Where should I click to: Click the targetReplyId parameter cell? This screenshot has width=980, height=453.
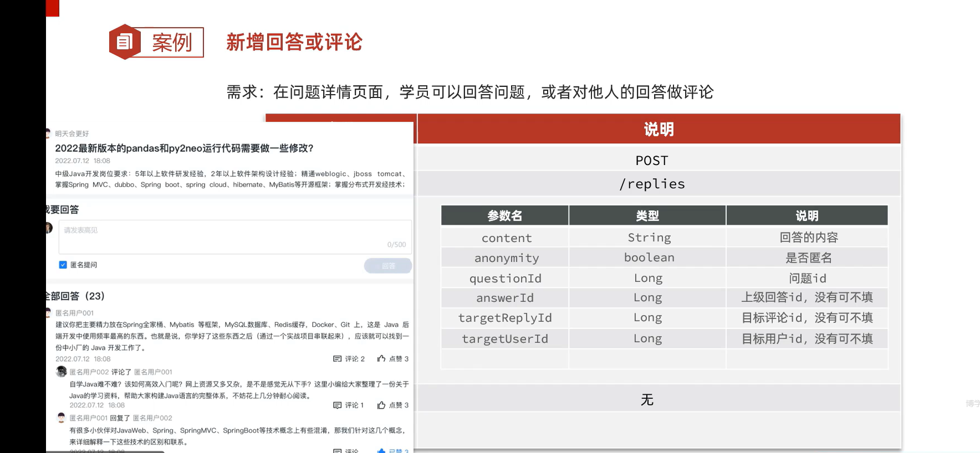point(505,318)
